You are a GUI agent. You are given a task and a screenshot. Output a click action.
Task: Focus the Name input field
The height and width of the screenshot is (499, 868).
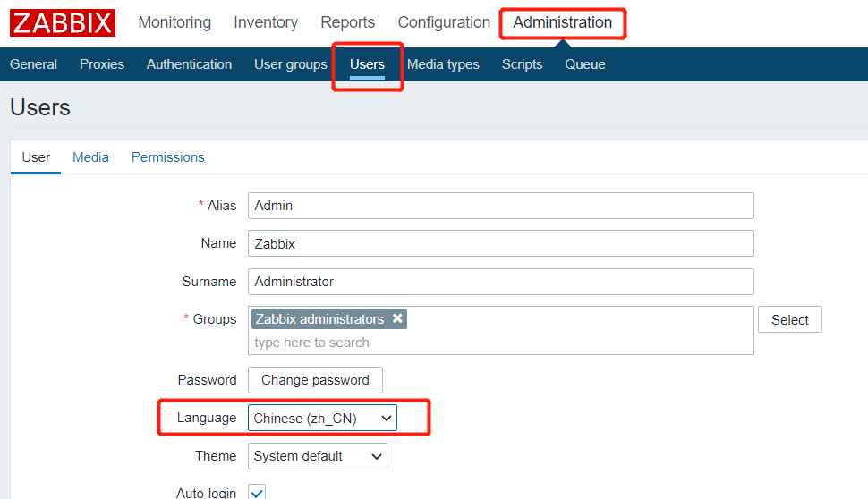click(501, 243)
